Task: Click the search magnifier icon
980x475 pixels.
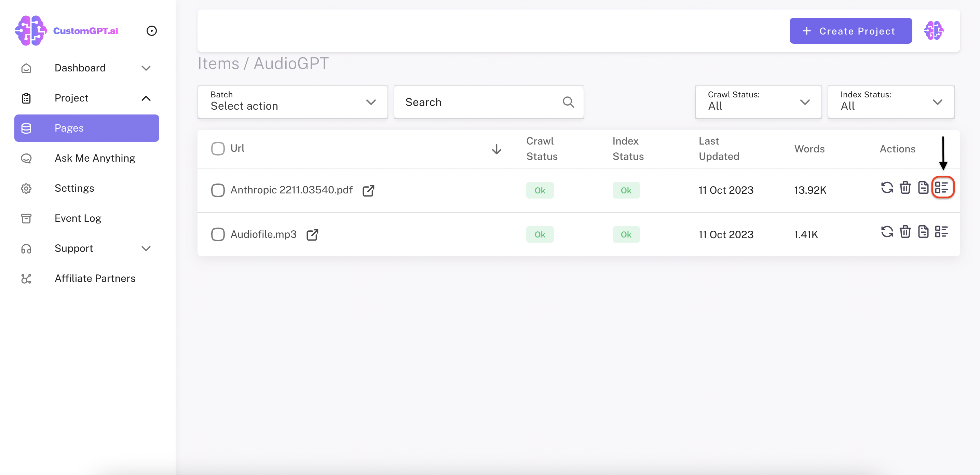Action: [568, 102]
